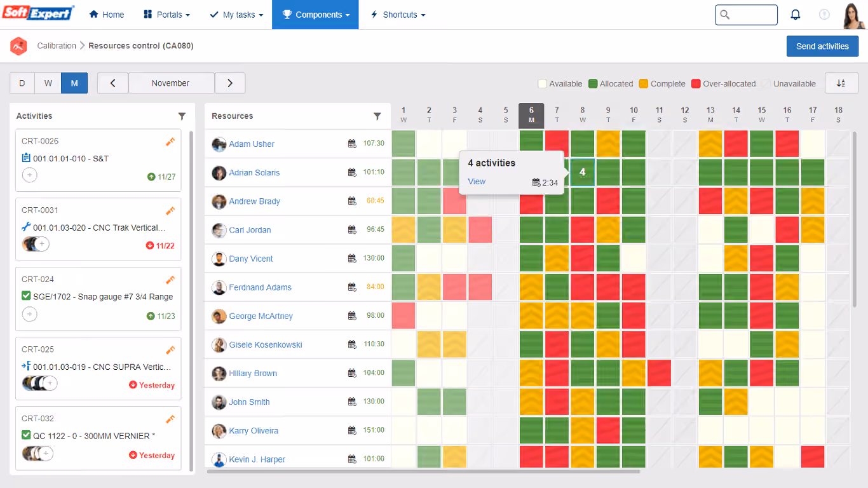868x488 pixels.
Task: Open the user profile avatar
Action: pos(853,15)
